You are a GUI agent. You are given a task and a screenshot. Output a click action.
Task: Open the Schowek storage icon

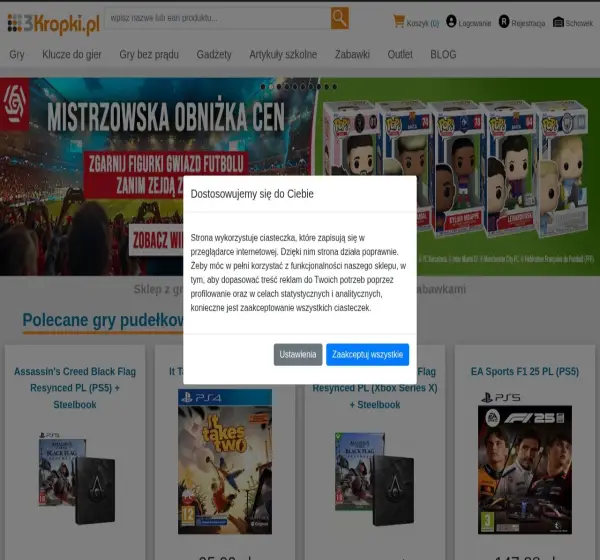558,22
